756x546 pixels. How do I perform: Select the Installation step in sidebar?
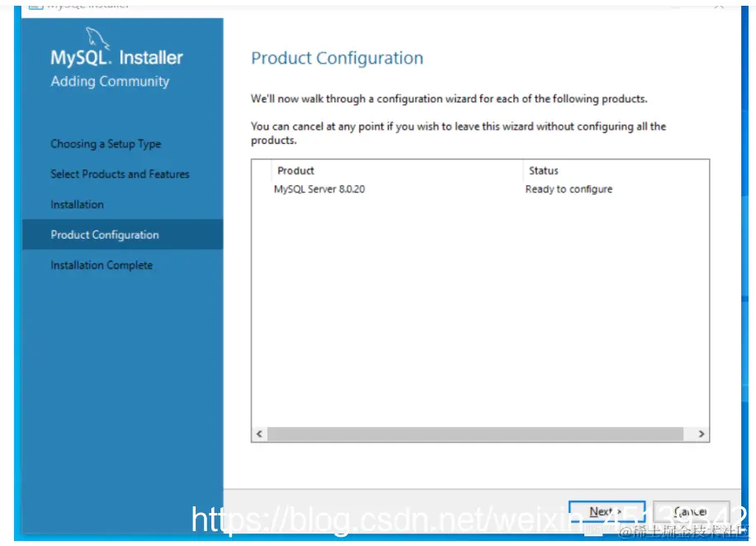tap(77, 204)
